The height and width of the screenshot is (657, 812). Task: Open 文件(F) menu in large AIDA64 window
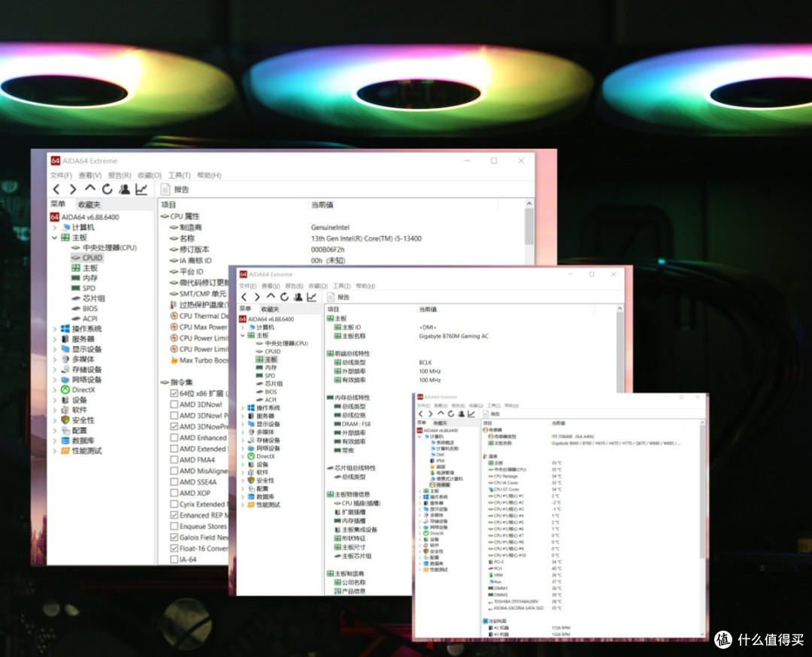pos(61,175)
